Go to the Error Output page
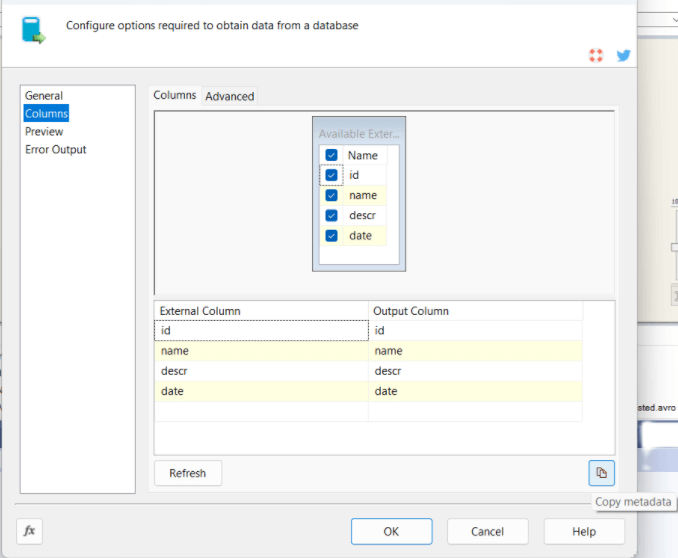This screenshot has height=558, width=678. [56, 150]
